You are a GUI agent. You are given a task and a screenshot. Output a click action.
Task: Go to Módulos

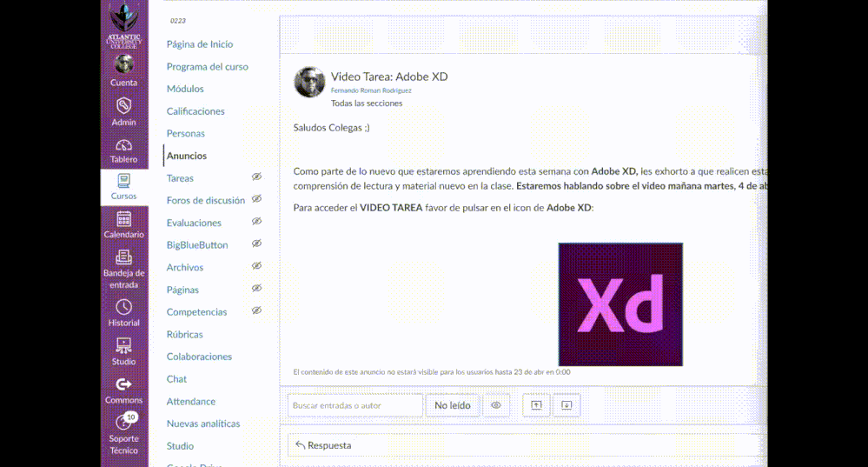(x=185, y=89)
